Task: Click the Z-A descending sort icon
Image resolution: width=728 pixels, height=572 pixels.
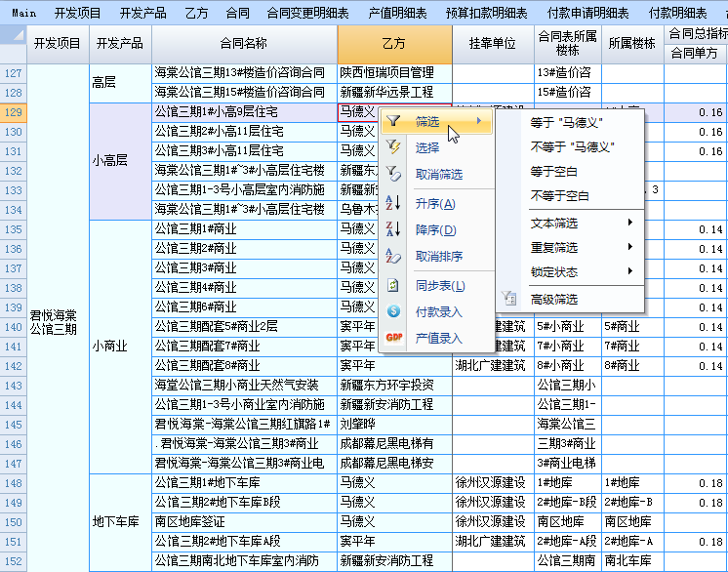Action: coord(393,228)
